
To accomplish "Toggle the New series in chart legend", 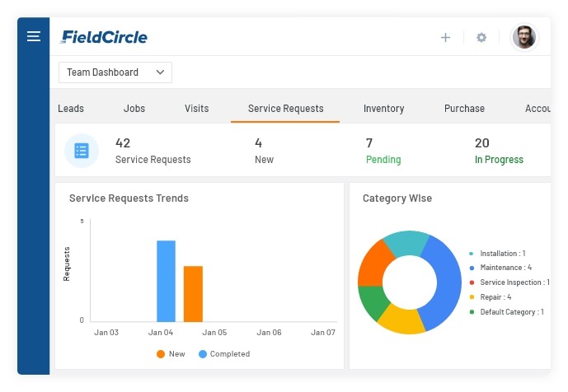I will (171, 354).
